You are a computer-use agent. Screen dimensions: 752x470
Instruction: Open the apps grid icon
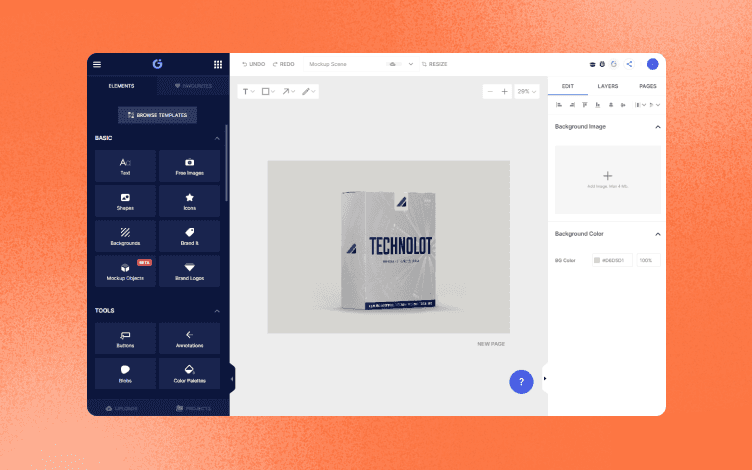pos(218,64)
